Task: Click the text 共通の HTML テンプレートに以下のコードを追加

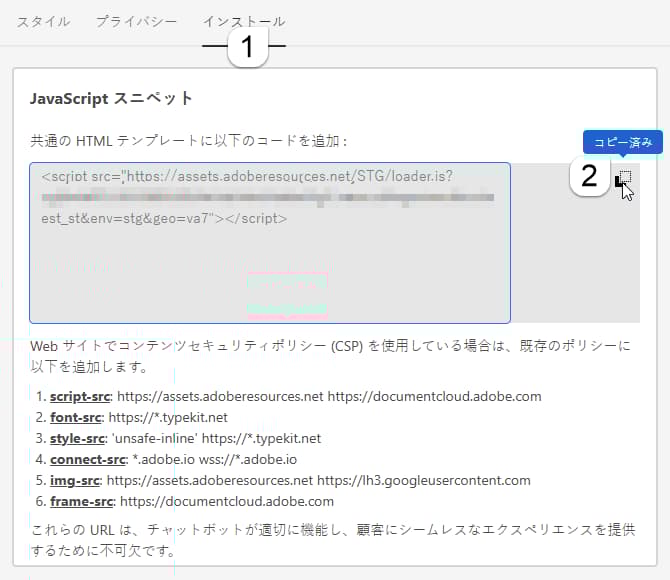Action: [186, 141]
